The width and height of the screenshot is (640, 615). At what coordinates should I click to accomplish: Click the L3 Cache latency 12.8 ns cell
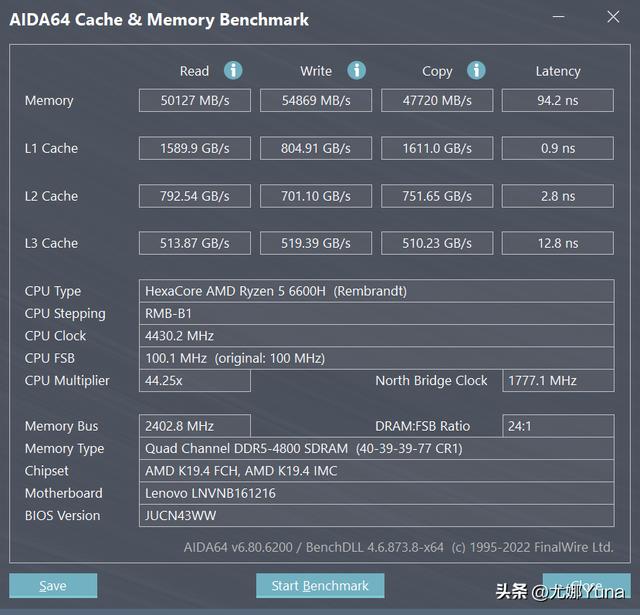[x=557, y=243]
